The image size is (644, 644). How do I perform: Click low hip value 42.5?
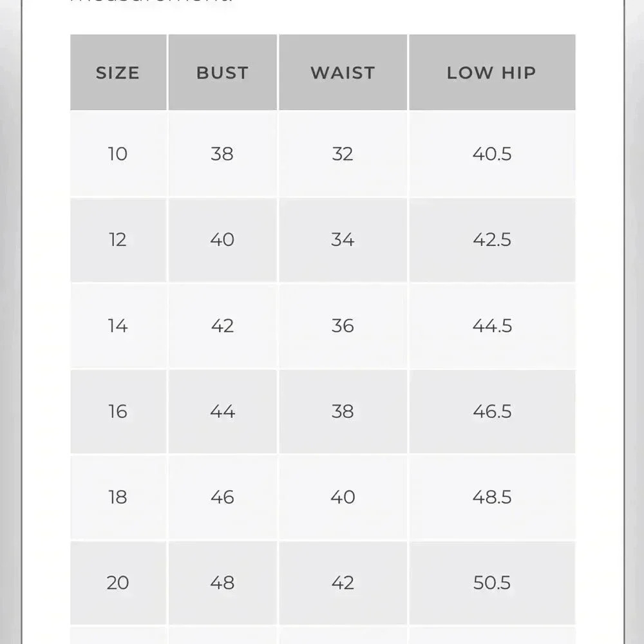[492, 240]
